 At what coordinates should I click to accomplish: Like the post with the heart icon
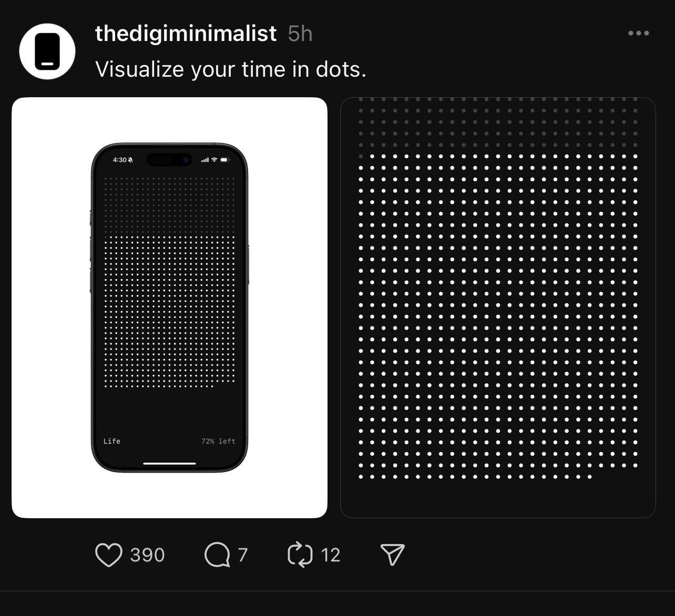(x=109, y=555)
